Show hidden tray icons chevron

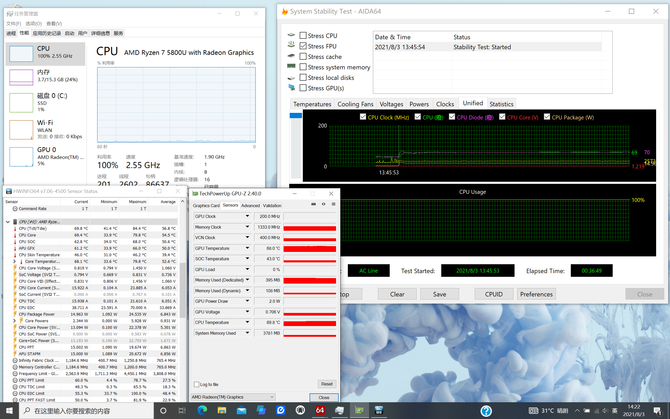point(577,411)
